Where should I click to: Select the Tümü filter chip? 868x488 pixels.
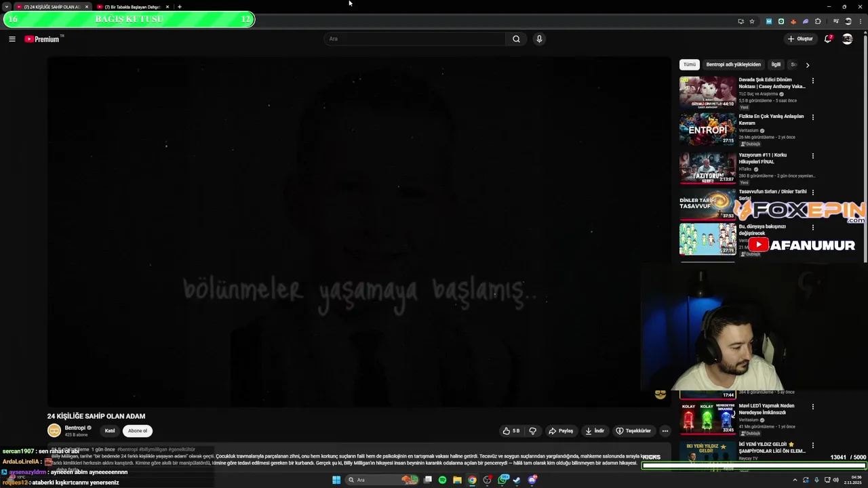coord(690,64)
